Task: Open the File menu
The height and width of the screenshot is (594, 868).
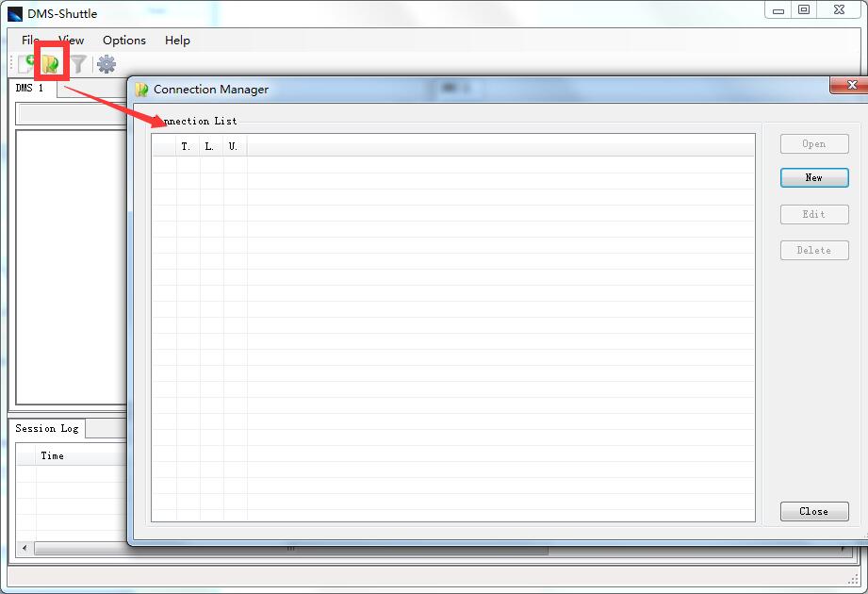Action: coord(30,40)
